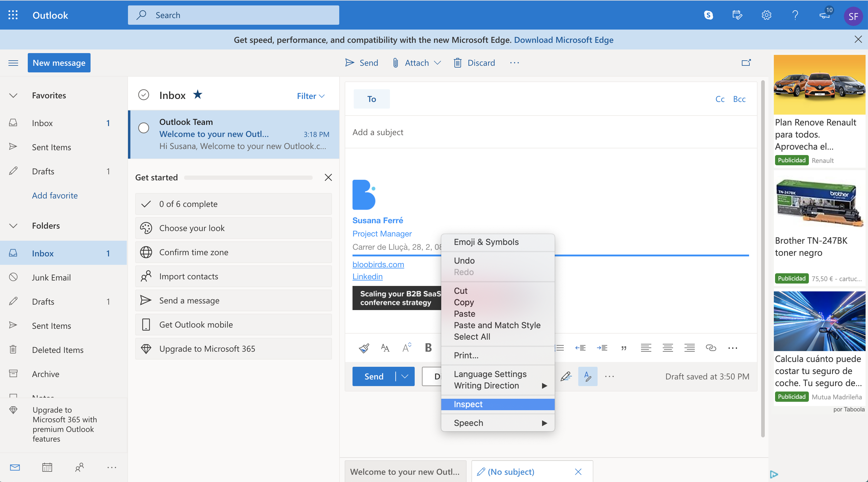Toggle formatting options icon

coord(588,376)
